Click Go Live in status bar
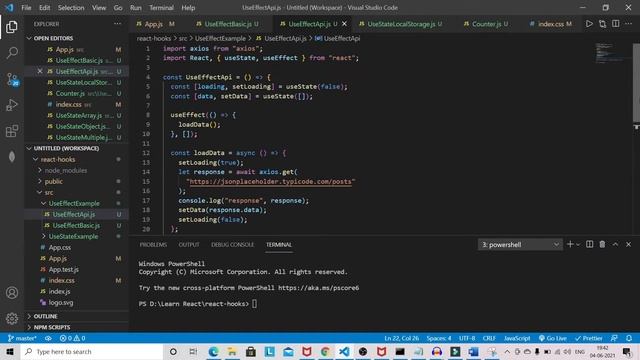640x360 pixels. [x=553, y=338]
